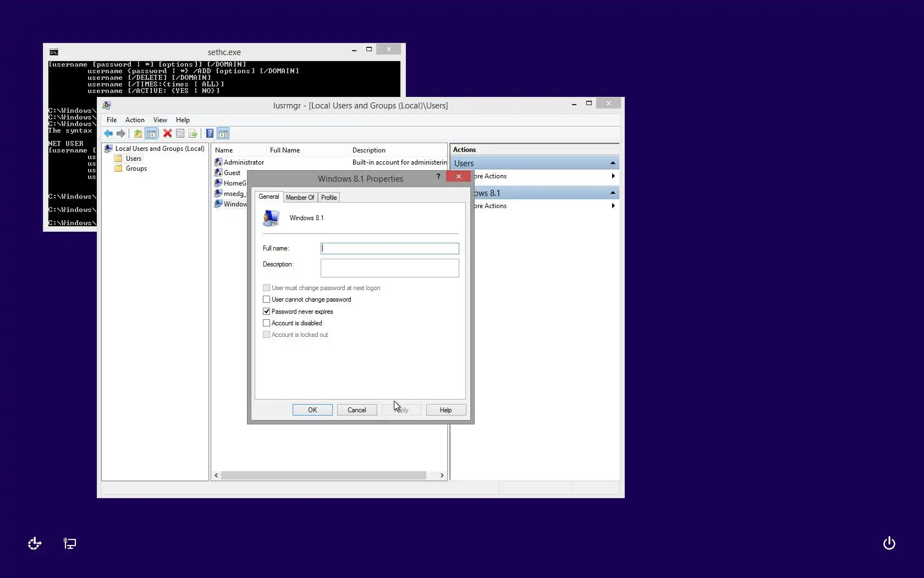924x578 pixels.
Task: Click the msedg_ user account icon
Action: click(218, 194)
